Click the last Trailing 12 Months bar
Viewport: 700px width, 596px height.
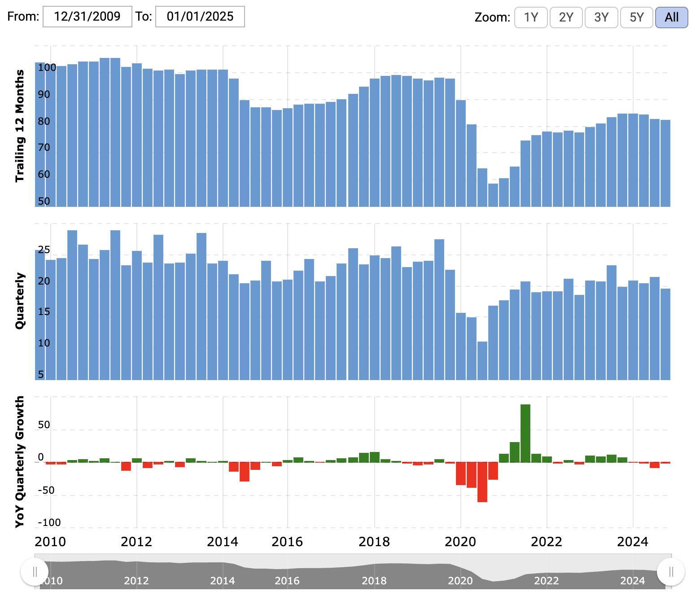(x=665, y=163)
